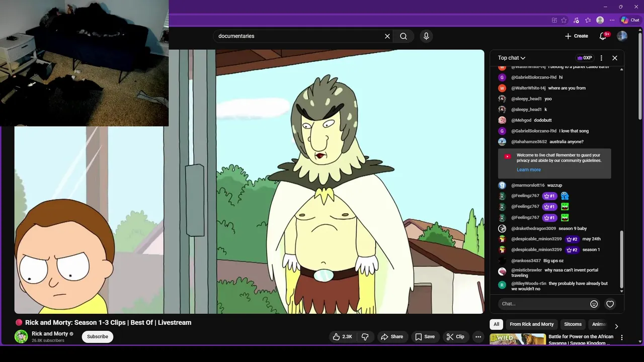Screen dimensions: 644x362
Task: Clear the documentaries search text with X
Action: (x=387, y=36)
